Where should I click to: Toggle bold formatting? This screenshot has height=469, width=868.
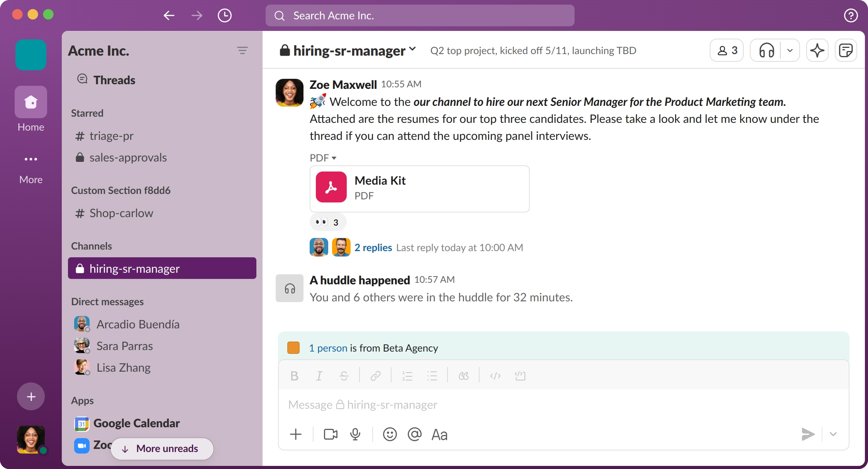coord(294,376)
